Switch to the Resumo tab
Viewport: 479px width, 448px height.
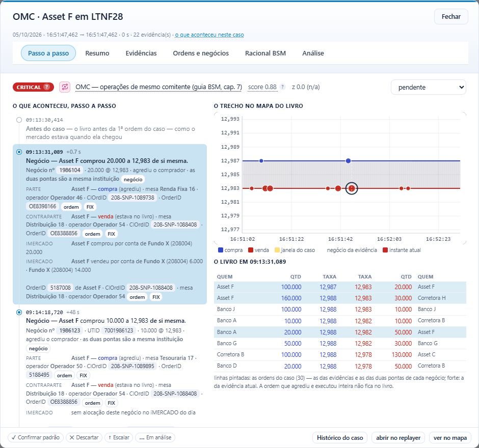pyautogui.click(x=97, y=53)
